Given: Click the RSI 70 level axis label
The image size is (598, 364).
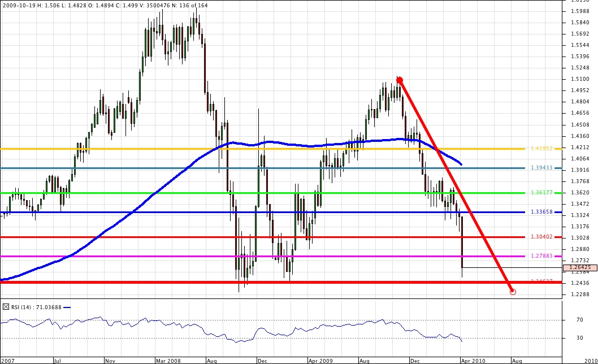Looking at the screenshot, I should point(579,320).
